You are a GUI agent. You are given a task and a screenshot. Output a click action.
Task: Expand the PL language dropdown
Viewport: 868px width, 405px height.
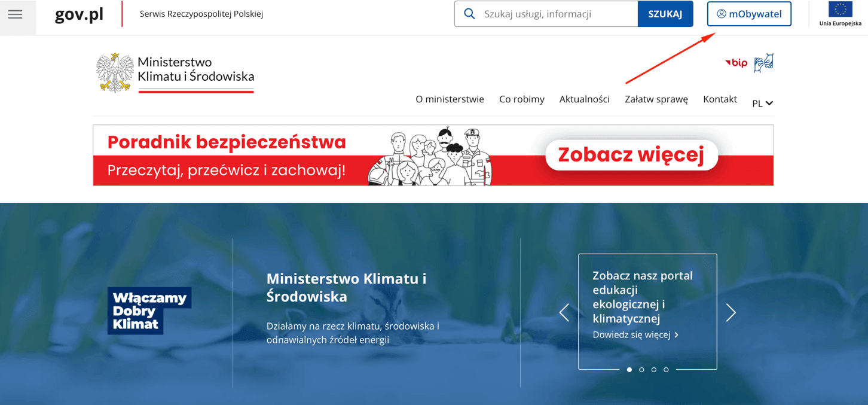click(762, 103)
